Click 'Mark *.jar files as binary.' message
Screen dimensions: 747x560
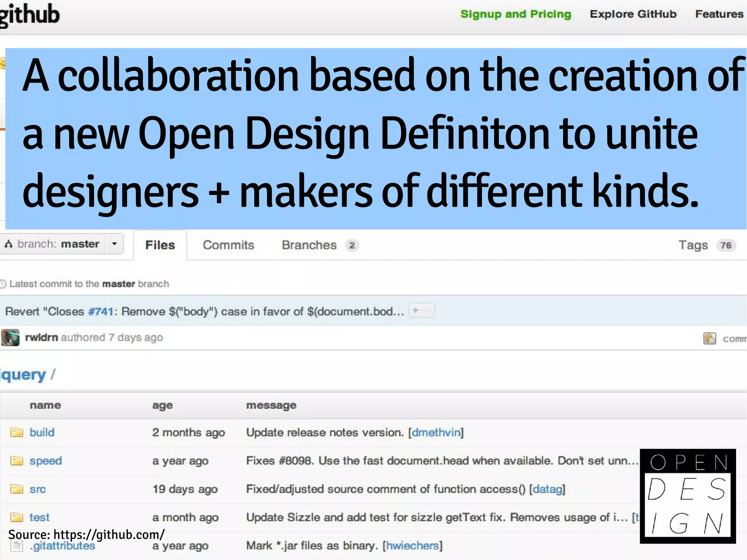(x=312, y=546)
